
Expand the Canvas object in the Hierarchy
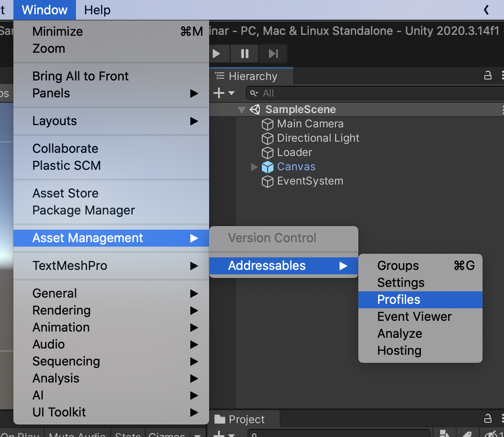[x=254, y=167]
